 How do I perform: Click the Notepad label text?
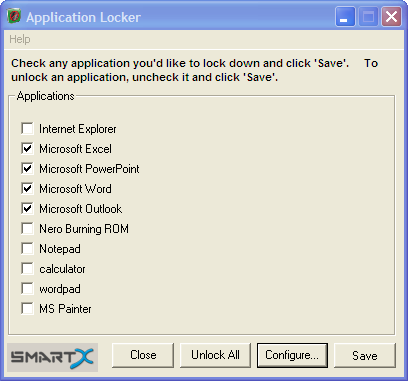click(x=60, y=249)
